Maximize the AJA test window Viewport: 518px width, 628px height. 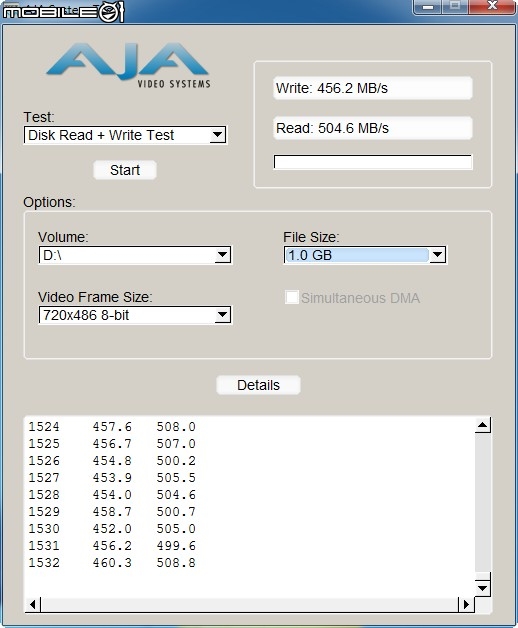[x=455, y=6]
